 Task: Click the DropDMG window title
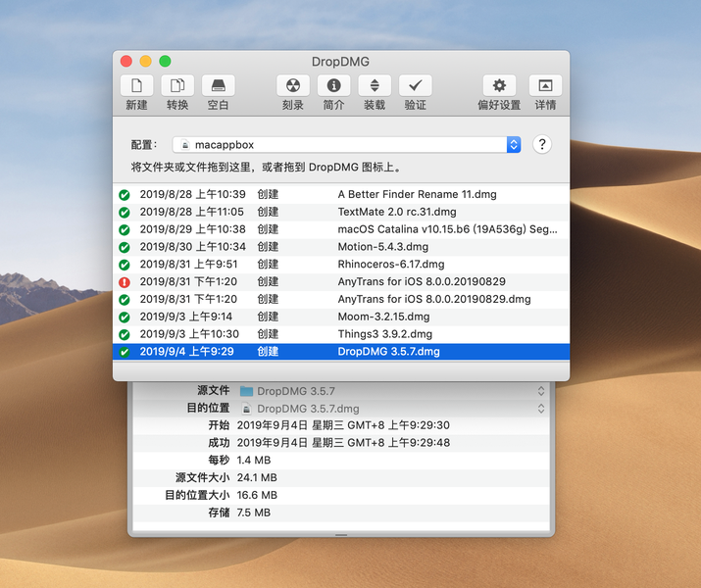tap(340, 62)
